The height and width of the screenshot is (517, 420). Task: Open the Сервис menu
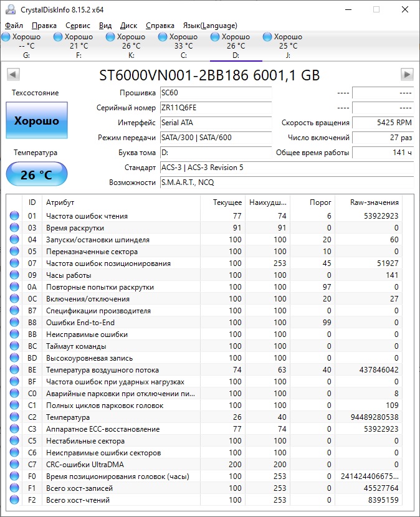(78, 26)
